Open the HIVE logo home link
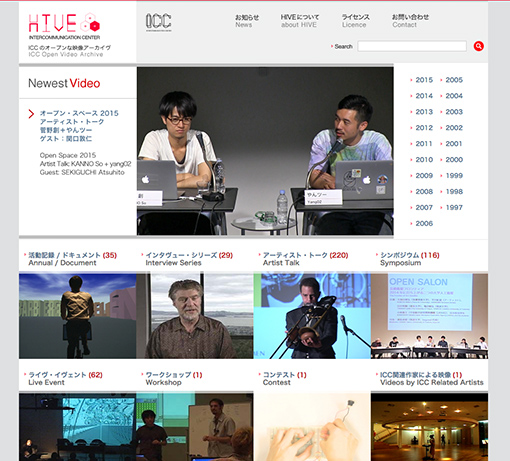This screenshot has width=510, height=461. click(64, 27)
